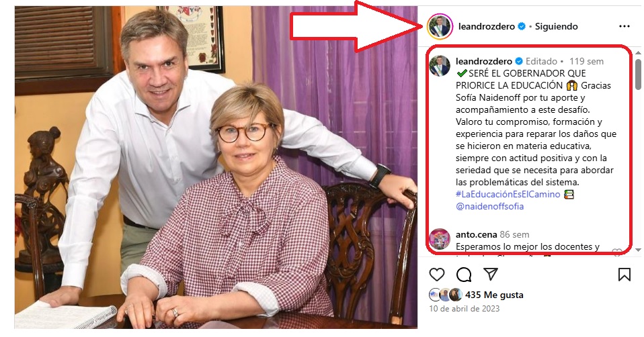Open the leandrozdero username in the header

(x=486, y=26)
